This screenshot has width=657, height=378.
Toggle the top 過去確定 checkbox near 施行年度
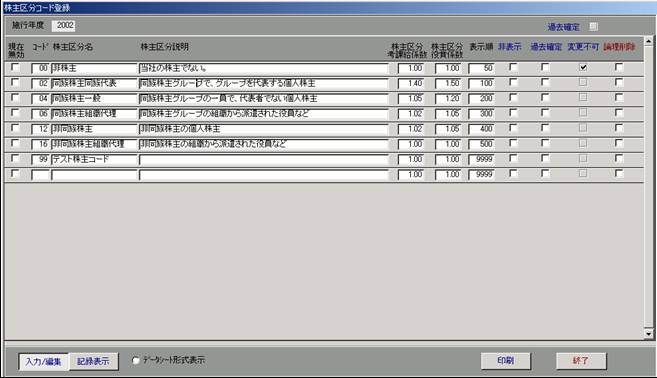[593, 26]
